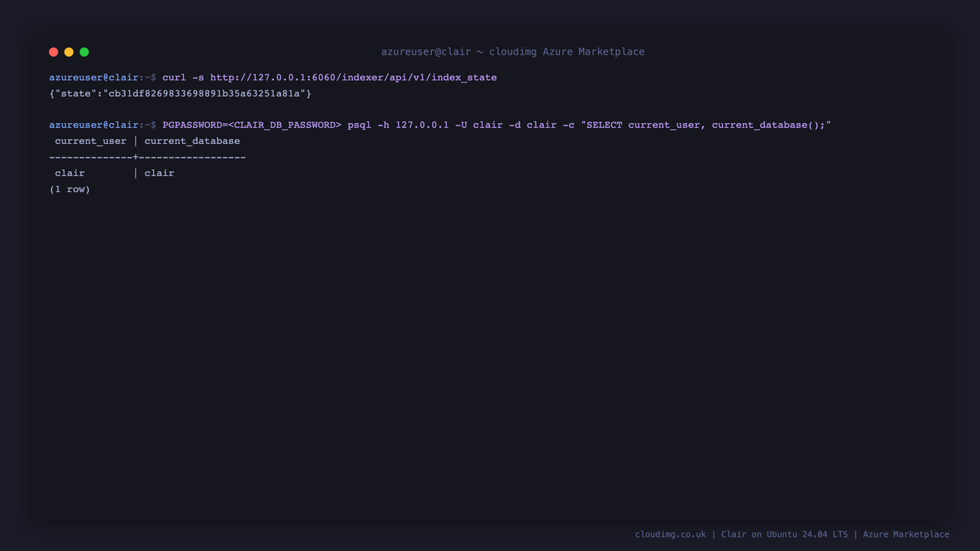The width and height of the screenshot is (980, 551).
Task: Click the <CLAIR_DB_PASSWORD> placeholder
Action: [285, 125]
